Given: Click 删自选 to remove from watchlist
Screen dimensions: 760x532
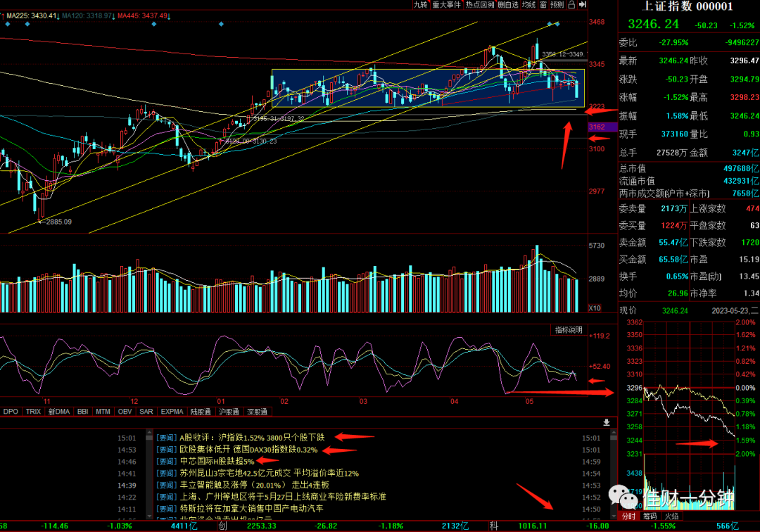Looking at the screenshot, I should [508, 5].
